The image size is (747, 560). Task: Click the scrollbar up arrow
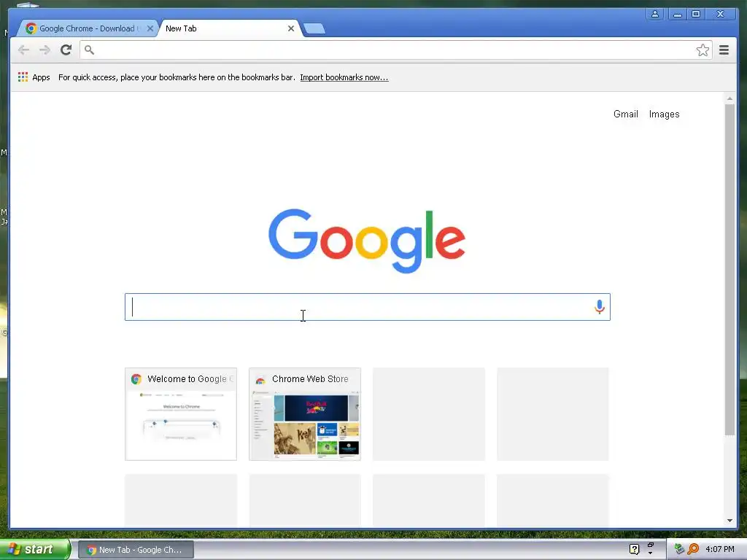(x=729, y=98)
